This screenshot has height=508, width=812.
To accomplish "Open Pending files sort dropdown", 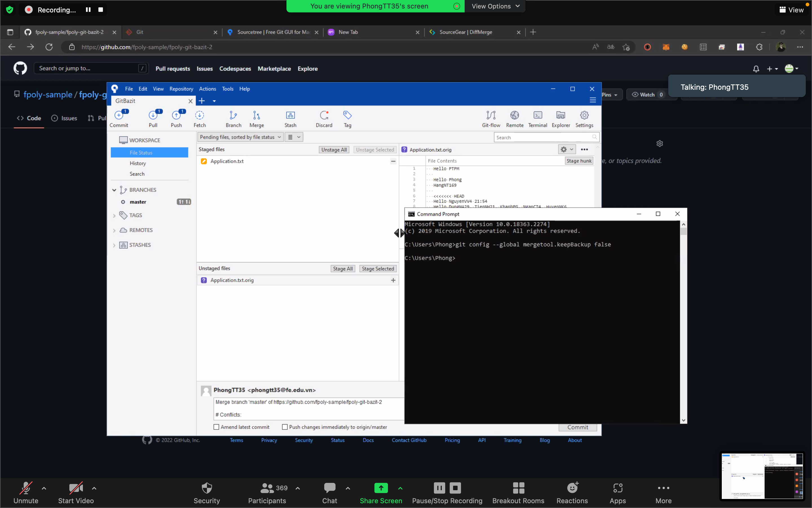I will [240, 137].
